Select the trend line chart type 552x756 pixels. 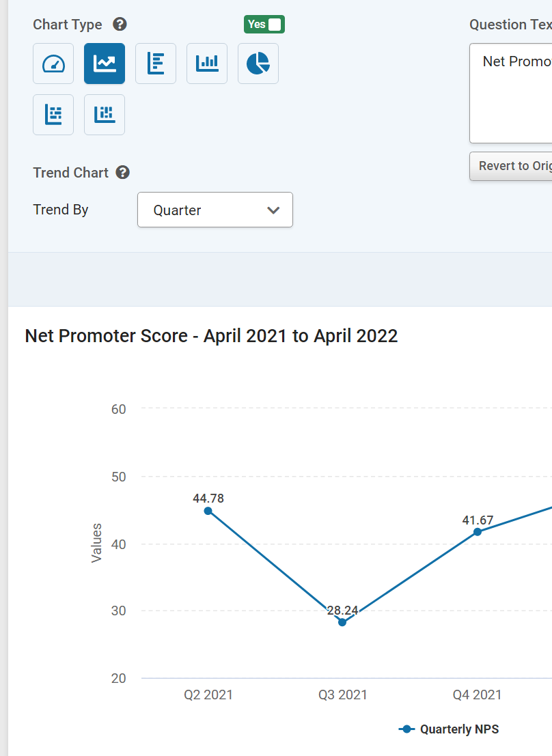[x=105, y=64]
